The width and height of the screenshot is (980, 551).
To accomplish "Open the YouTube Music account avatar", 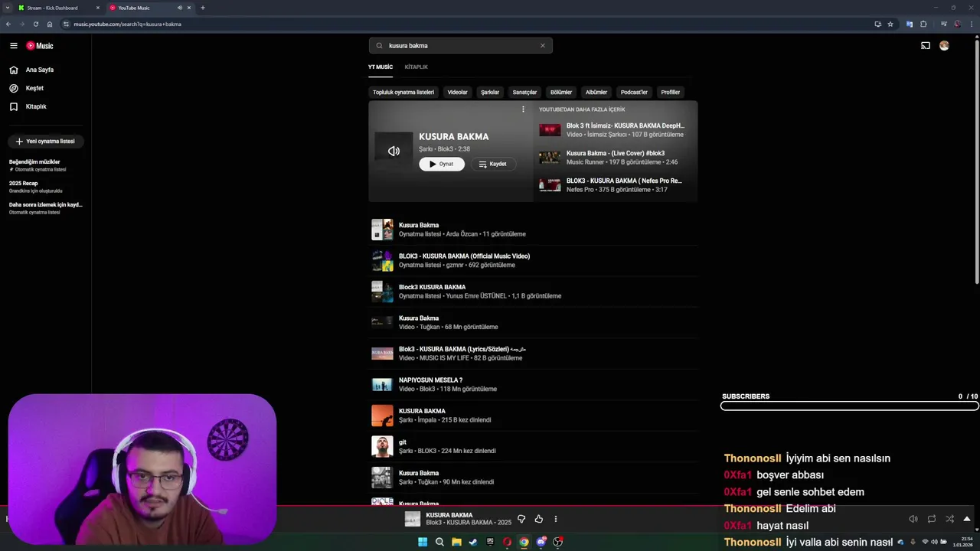I will pos(944,46).
